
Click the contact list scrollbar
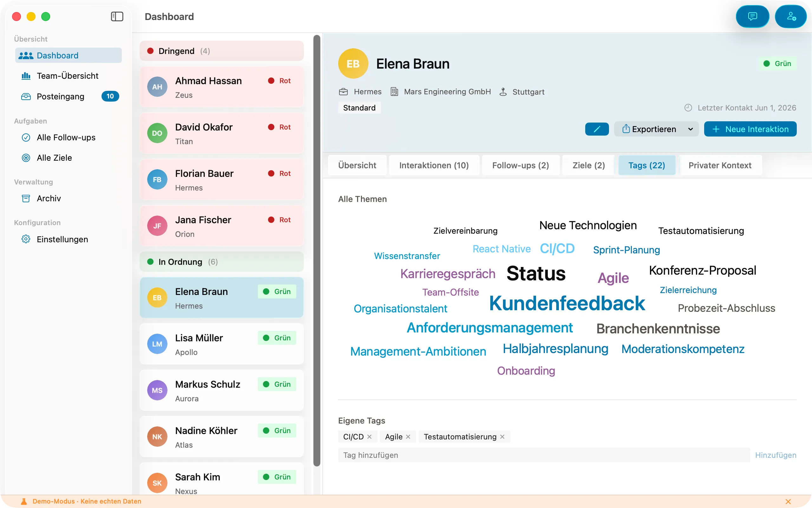[x=317, y=250]
